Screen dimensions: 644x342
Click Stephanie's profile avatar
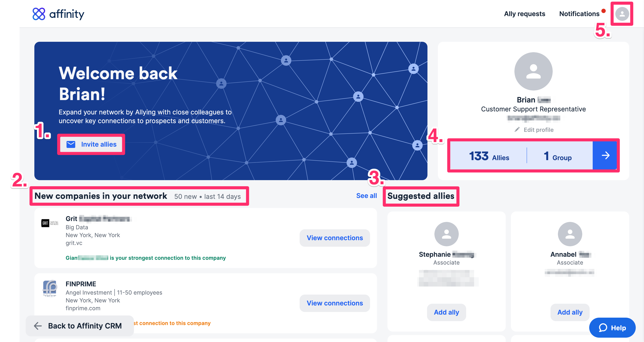coord(446,234)
